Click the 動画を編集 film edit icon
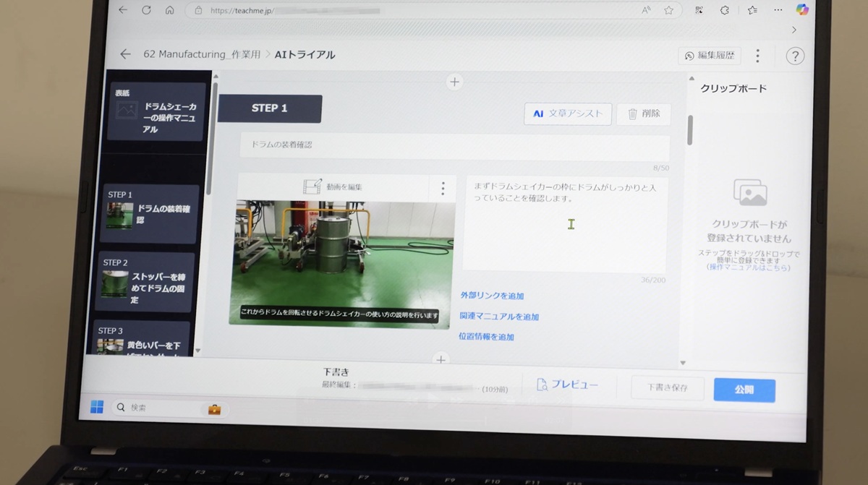The width and height of the screenshot is (868, 485). tap(312, 186)
